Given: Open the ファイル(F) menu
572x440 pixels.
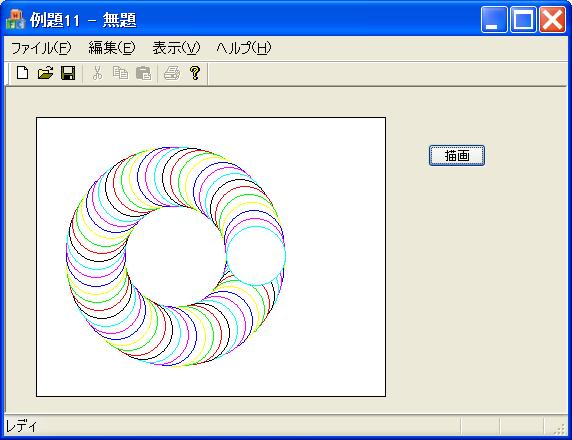Looking at the screenshot, I should click(x=41, y=48).
